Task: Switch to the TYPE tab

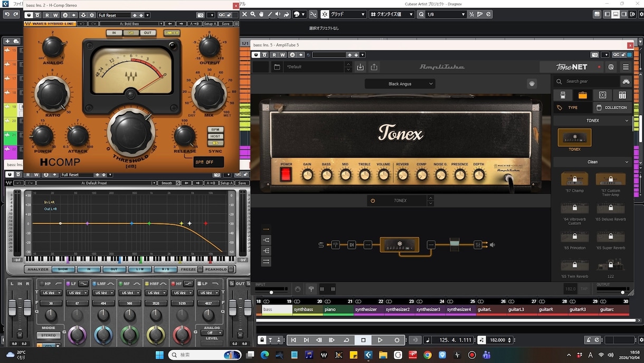Action: pos(573,108)
